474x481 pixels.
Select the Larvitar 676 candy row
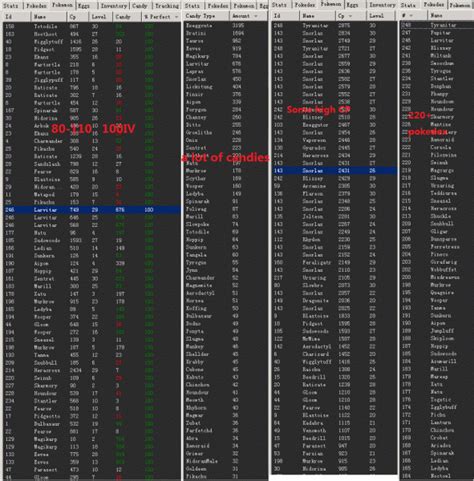click(226, 64)
